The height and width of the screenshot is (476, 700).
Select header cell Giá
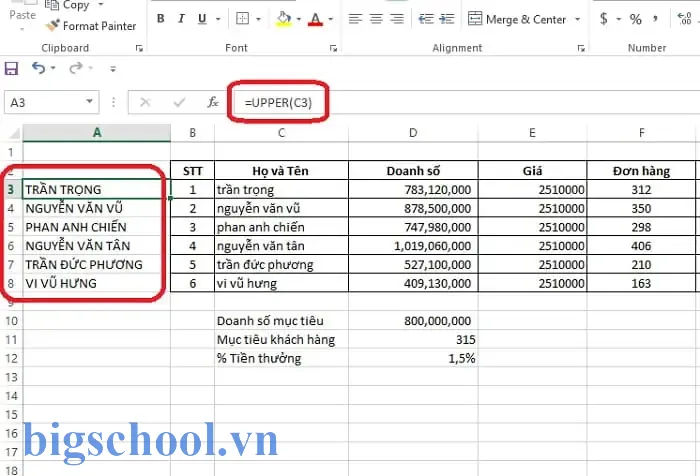point(532,171)
